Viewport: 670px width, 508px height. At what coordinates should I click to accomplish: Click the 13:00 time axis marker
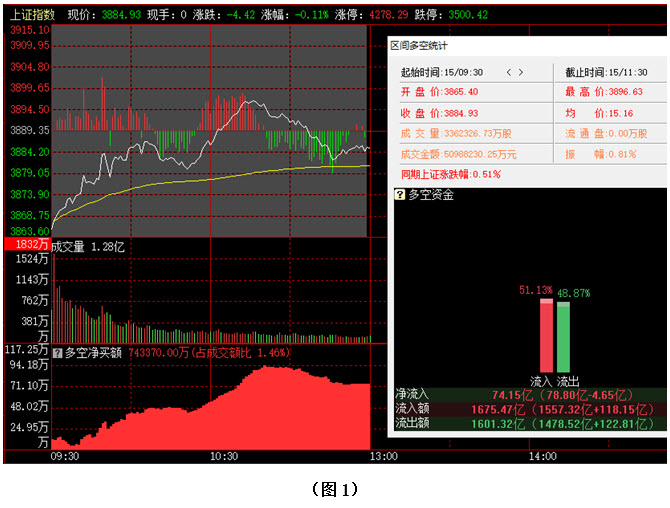[x=384, y=456]
